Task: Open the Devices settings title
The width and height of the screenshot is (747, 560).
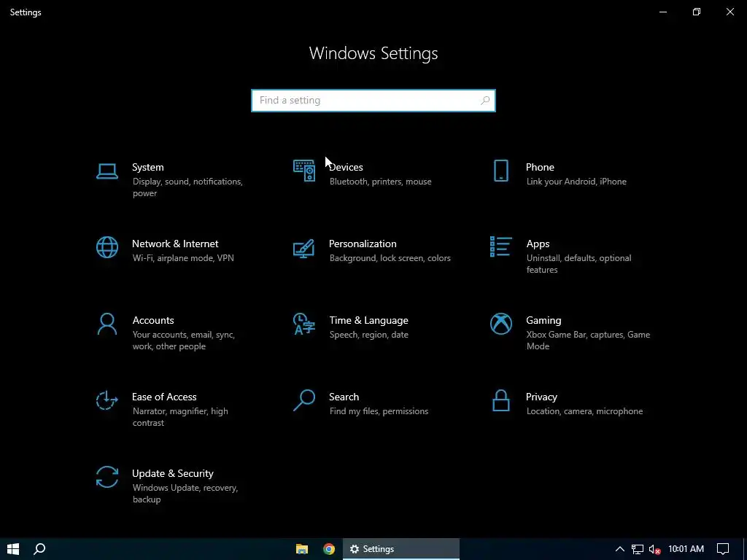Action: coord(346,167)
